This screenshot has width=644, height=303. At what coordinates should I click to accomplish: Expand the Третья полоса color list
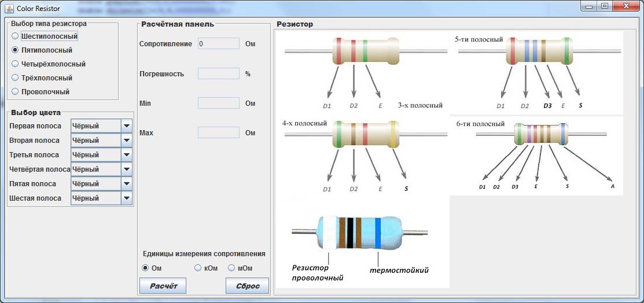click(x=127, y=155)
